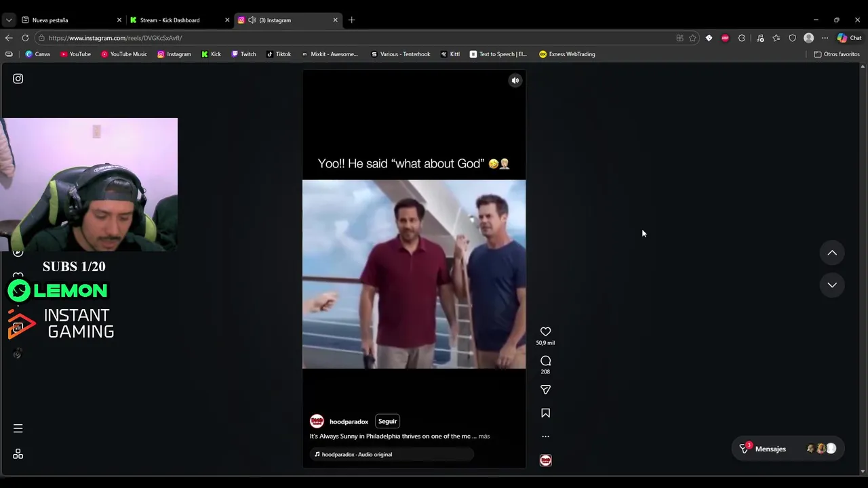Click the left-most icon on the bookmarks bar

tap(9, 54)
